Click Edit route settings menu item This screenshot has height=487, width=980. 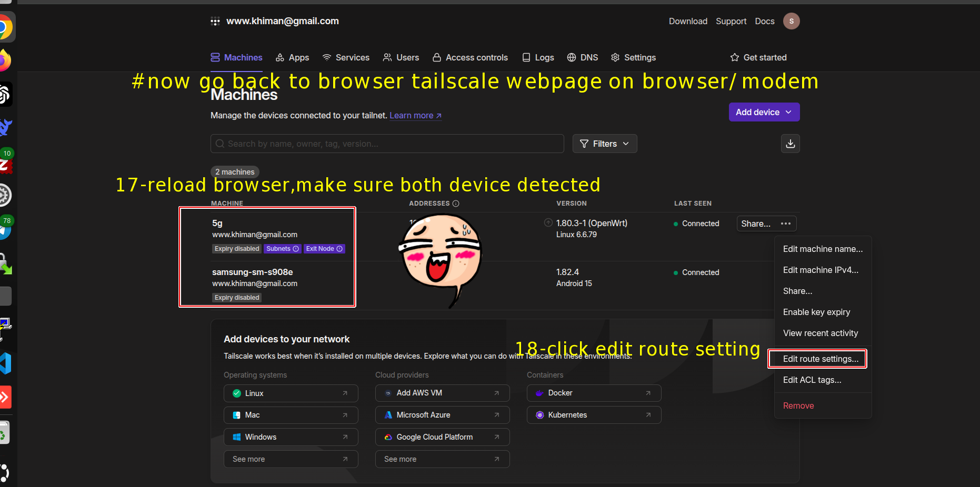[823, 359]
